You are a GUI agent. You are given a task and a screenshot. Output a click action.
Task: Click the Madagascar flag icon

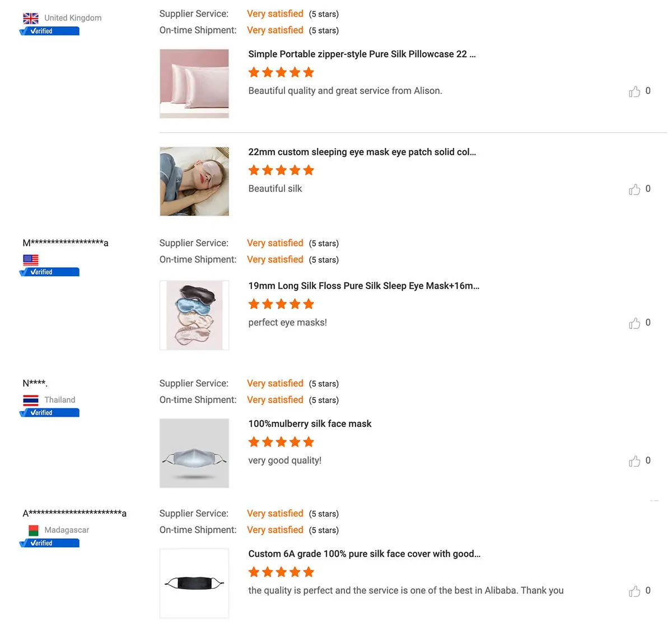(x=33, y=530)
